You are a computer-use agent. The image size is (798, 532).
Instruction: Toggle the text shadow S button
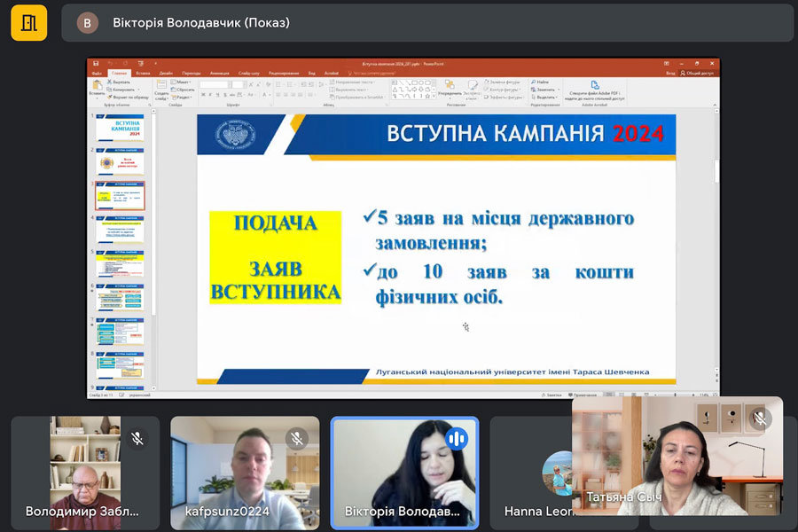(224, 95)
